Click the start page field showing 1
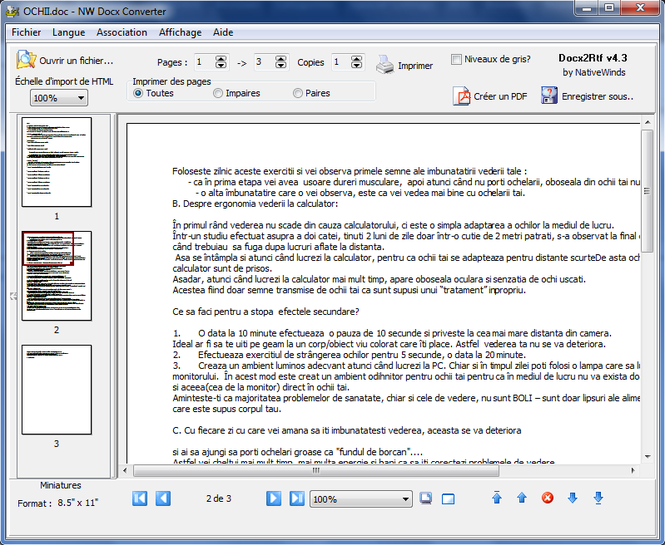 204,62
